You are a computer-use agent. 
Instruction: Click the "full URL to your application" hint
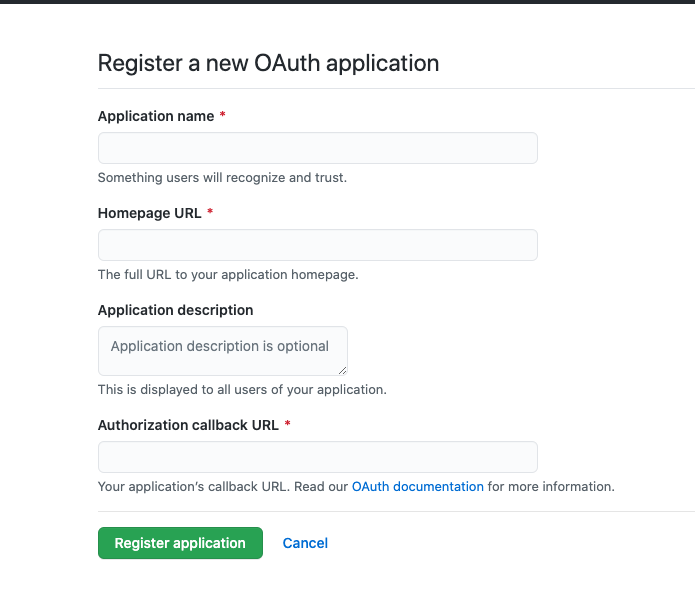228,274
